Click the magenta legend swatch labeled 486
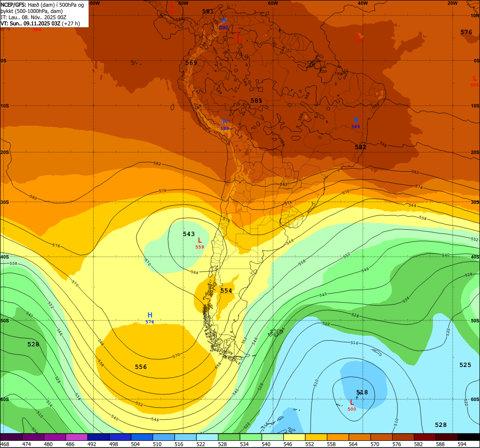 (76, 437)
